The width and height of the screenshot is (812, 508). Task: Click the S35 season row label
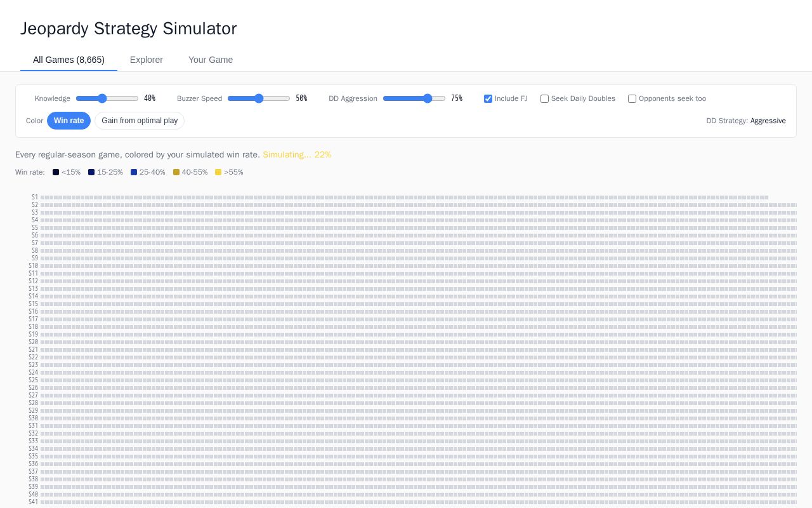(34, 457)
